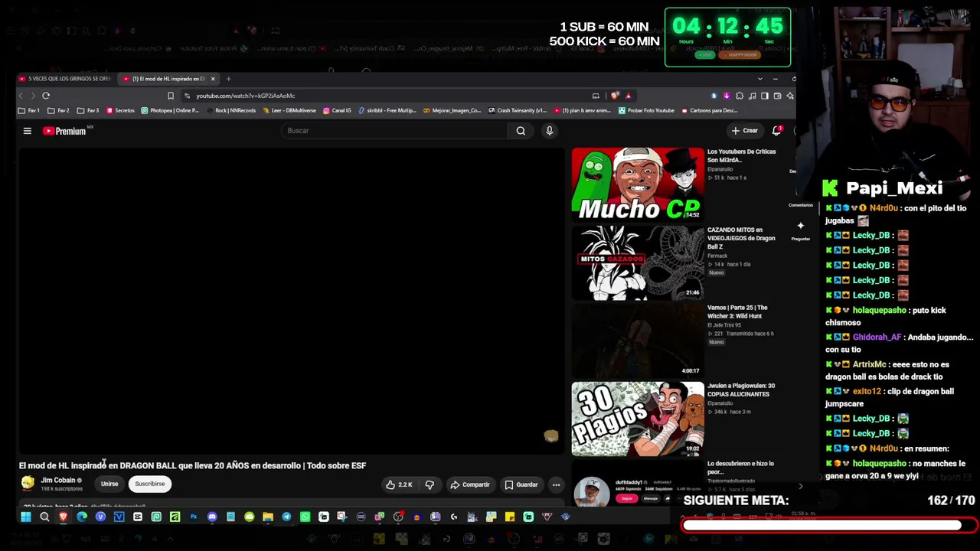
Task: Switch to '5 VECES QUE LOS GRINGOS' tab
Action: (66, 79)
